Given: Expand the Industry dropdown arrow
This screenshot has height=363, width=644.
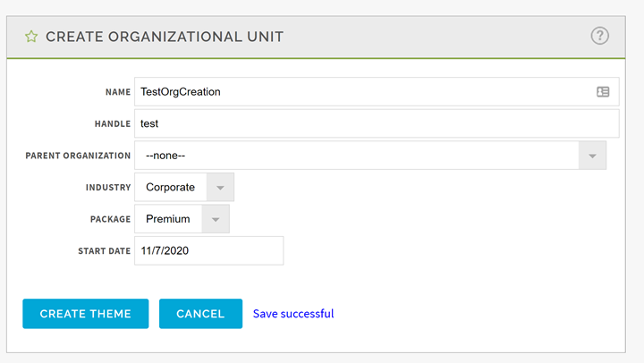Looking at the screenshot, I should point(220,188).
